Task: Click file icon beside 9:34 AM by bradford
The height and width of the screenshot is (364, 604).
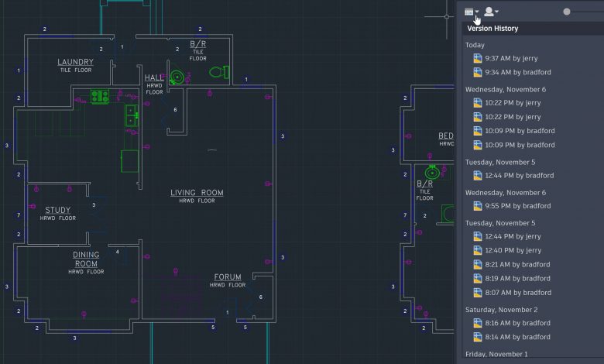Action: click(478, 73)
